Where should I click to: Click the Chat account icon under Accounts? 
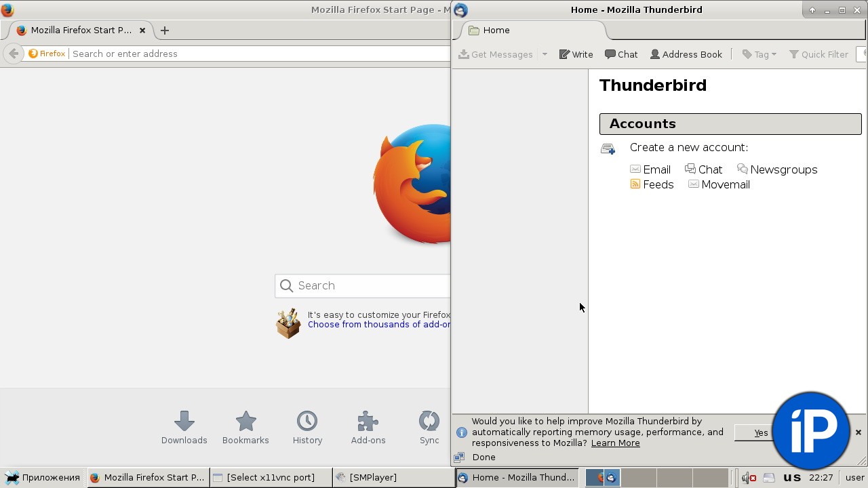690,169
